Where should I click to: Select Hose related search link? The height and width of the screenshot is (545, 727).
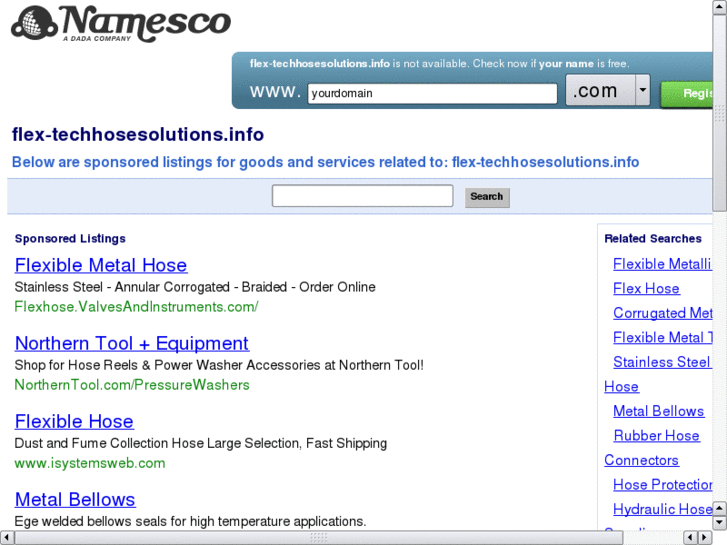coord(621,387)
